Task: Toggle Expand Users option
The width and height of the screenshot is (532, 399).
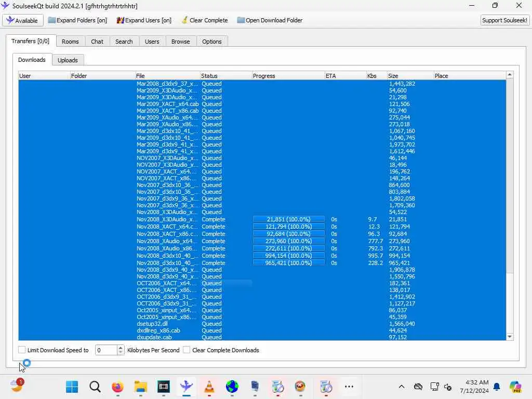Action: pos(144,20)
